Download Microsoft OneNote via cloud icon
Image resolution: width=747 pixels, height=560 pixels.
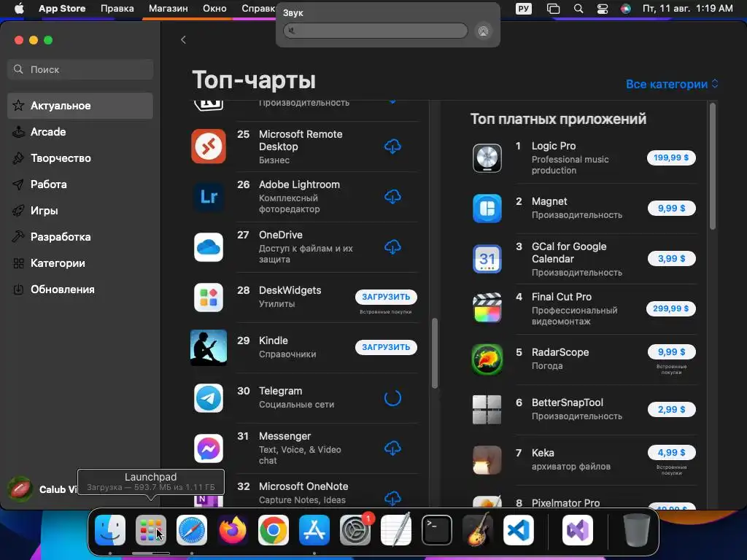click(x=392, y=498)
